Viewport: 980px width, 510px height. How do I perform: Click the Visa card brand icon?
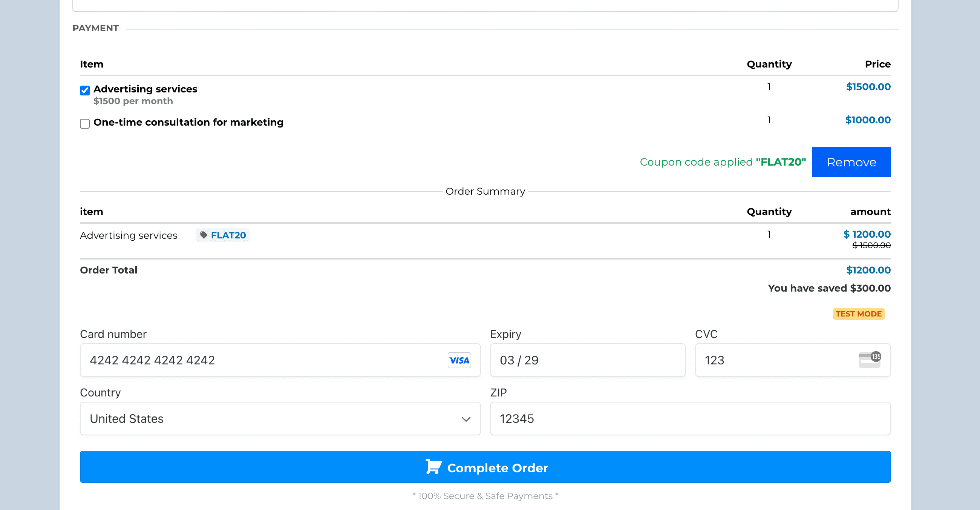point(459,360)
